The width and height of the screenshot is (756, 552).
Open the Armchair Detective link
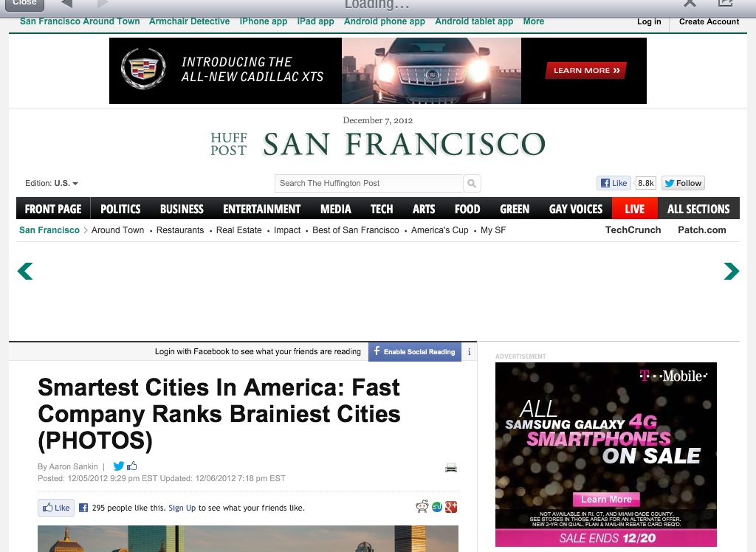[x=189, y=21]
